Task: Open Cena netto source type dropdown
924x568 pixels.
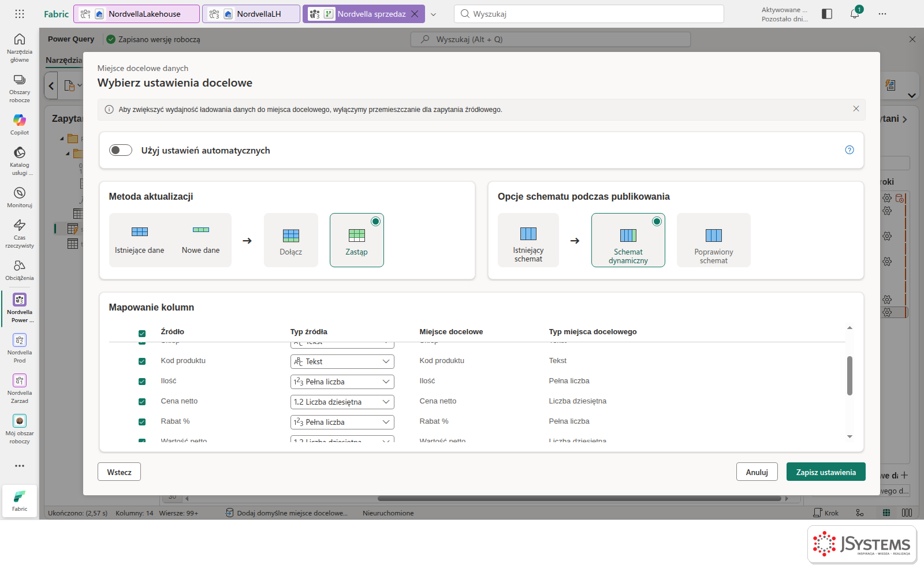Action: (x=342, y=402)
